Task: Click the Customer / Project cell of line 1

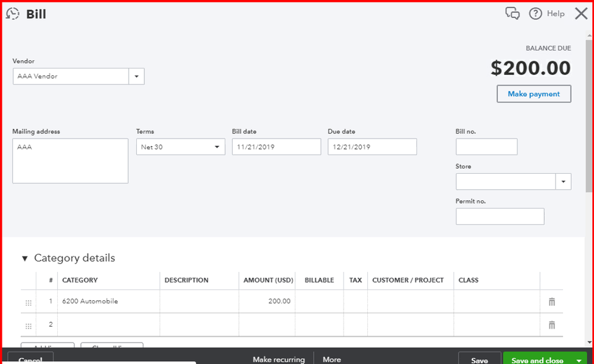Action: tap(411, 302)
